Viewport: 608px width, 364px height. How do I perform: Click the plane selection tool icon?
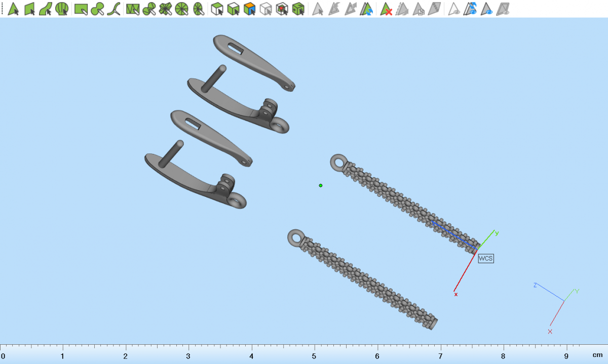(x=29, y=9)
